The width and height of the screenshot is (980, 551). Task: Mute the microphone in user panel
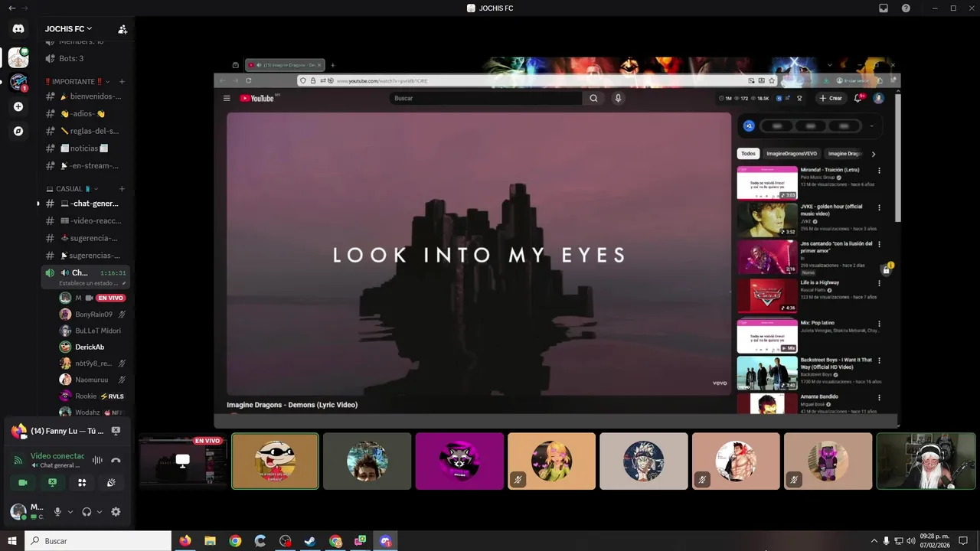(x=57, y=512)
